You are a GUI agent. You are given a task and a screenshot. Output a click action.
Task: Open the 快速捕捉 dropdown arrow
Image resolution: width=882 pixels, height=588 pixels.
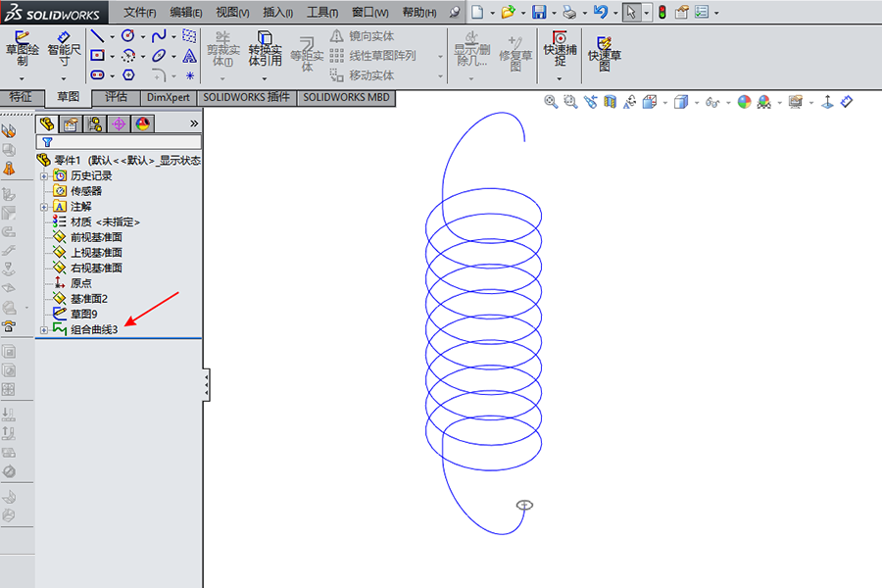coord(560,78)
